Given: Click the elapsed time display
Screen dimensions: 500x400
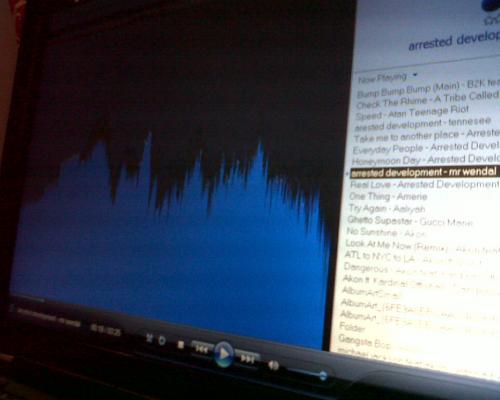Looking at the screenshot, I should tap(105, 330).
